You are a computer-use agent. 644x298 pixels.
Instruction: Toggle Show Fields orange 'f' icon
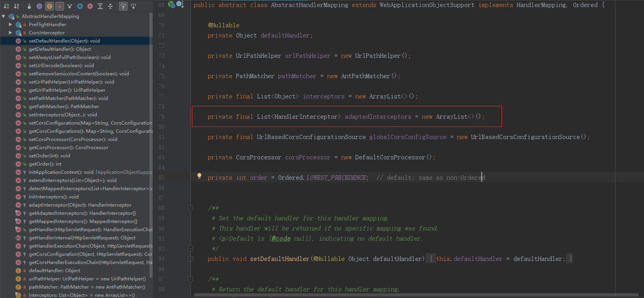50,6
